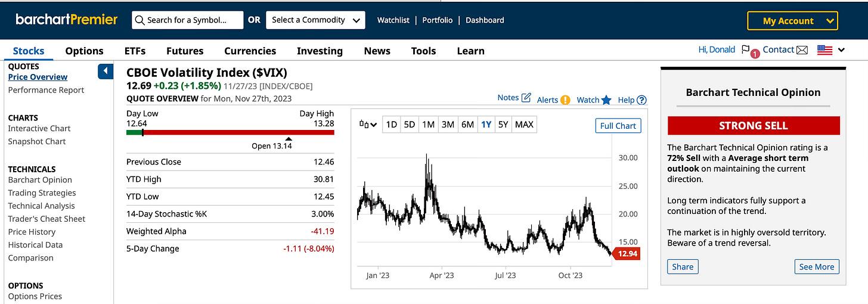This screenshot has height=304, width=868.
Task: Select the 5Y chart range
Action: (x=503, y=125)
